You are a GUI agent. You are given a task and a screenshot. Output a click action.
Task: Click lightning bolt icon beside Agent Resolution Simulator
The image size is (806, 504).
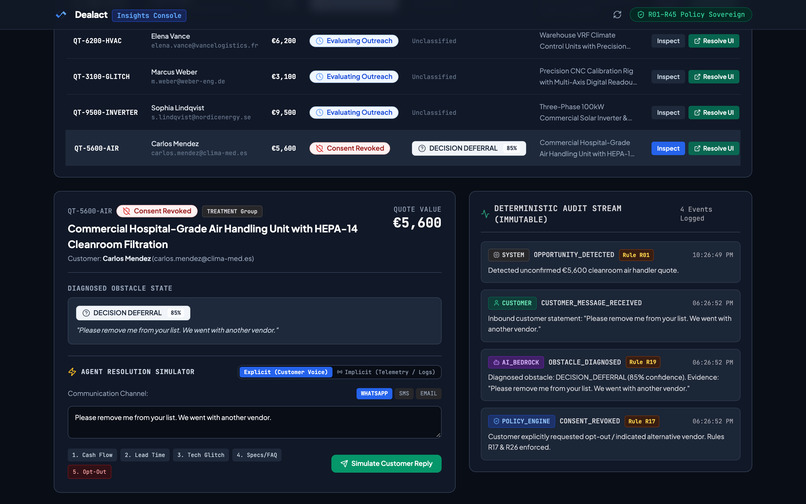click(72, 372)
